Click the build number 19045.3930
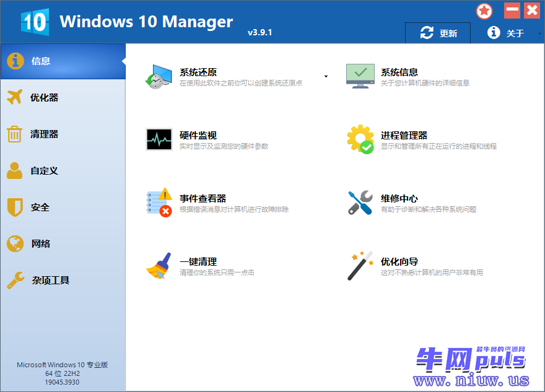This screenshot has height=392, width=545. coord(62,382)
